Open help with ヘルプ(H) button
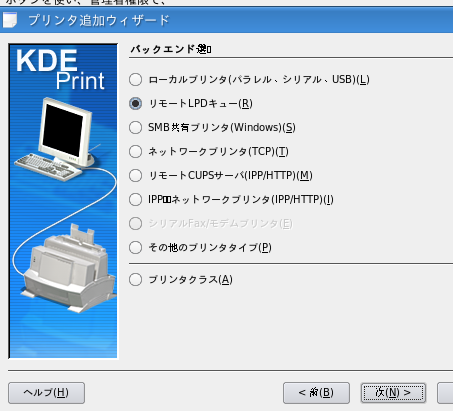Screen dimensions: 453x411 [x=46, y=393]
